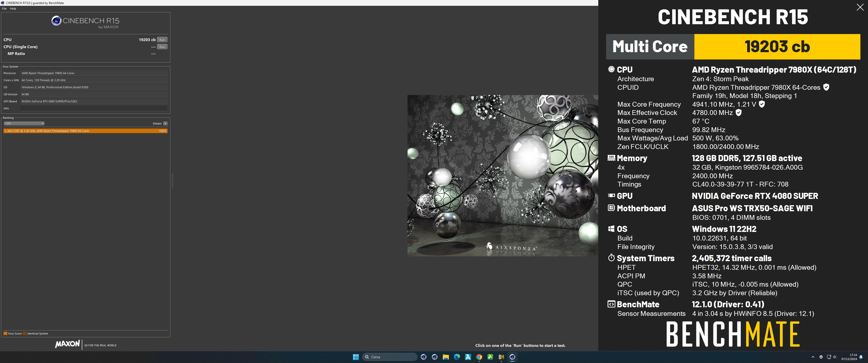The width and height of the screenshot is (868, 363).
Task: Open Microsoft Edge from the taskbar
Action: click(457, 357)
